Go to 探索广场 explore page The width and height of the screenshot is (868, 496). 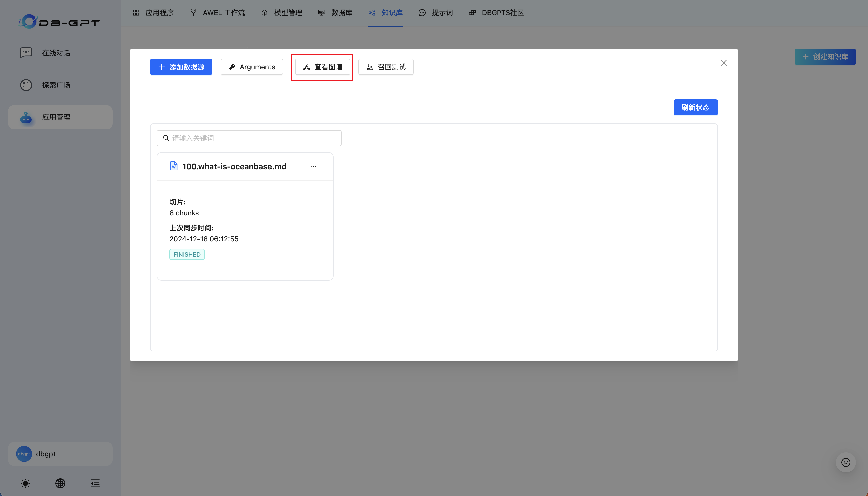click(x=56, y=85)
